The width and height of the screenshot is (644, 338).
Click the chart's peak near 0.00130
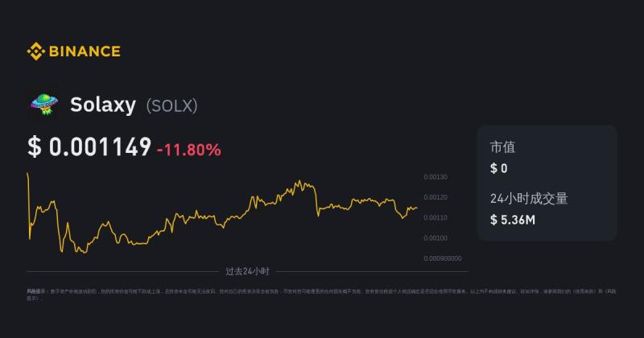click(x=299, y=181)
